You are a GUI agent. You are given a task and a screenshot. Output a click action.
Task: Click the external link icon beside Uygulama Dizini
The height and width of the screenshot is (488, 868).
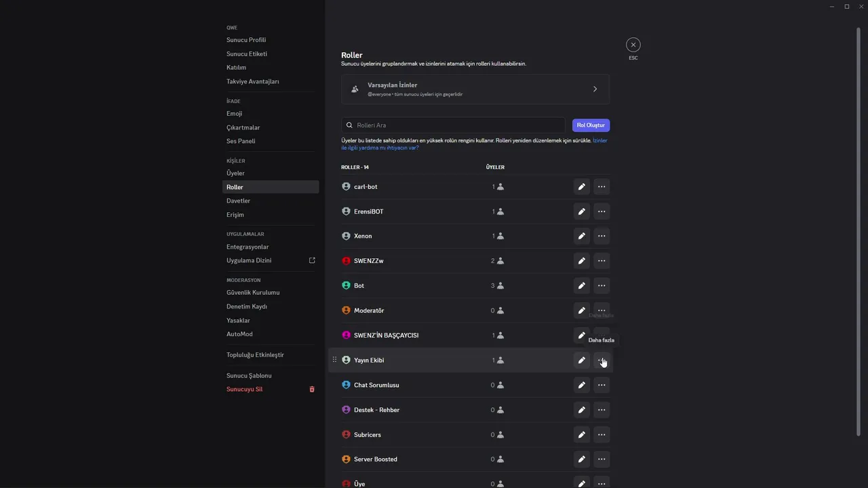312,260
